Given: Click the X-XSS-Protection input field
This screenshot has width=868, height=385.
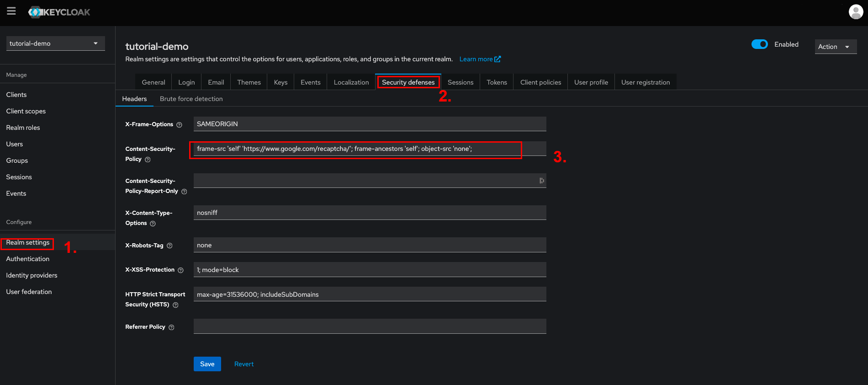Looking at the screenshot, I should [370, 270].
